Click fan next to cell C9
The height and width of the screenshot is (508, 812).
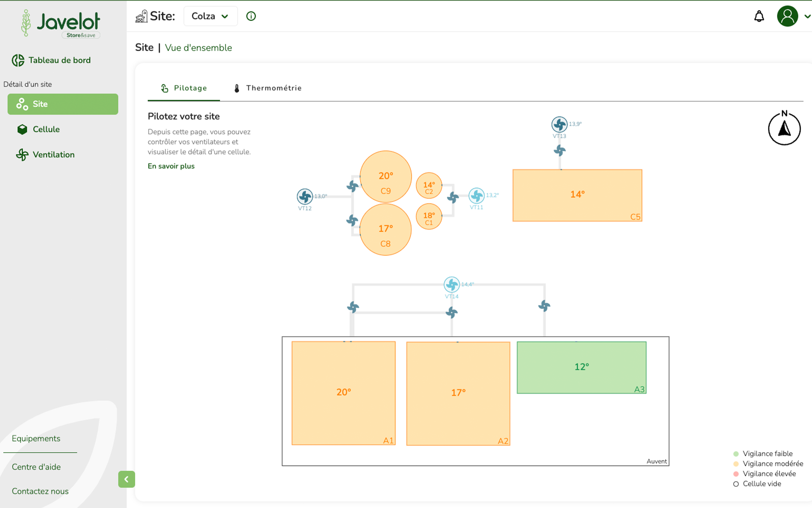point(352,186)
